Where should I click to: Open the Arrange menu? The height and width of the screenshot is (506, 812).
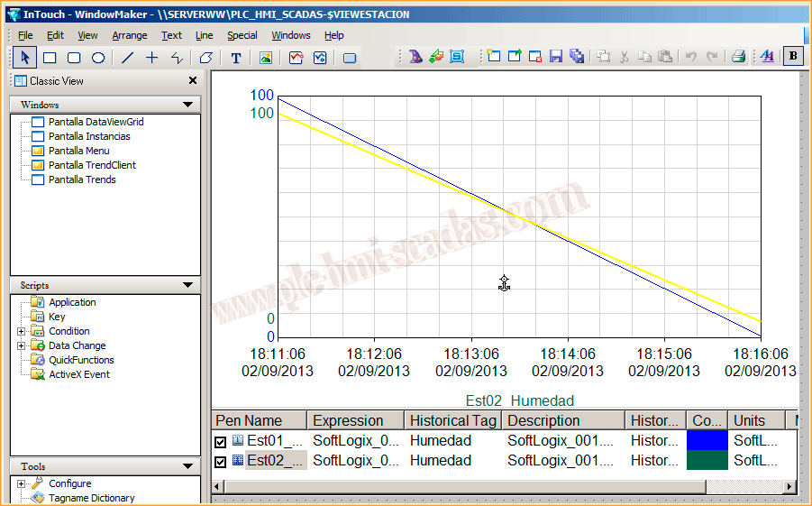[x=130, y=35]
